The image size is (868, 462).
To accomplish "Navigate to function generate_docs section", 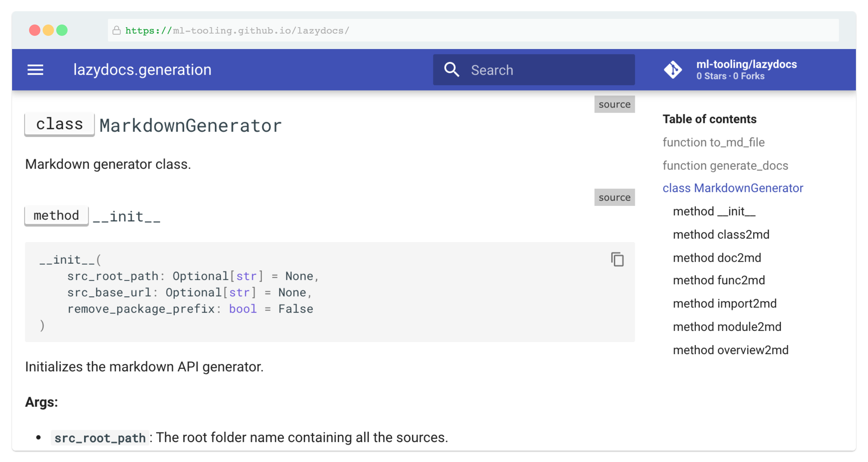I will click(725, 165).
